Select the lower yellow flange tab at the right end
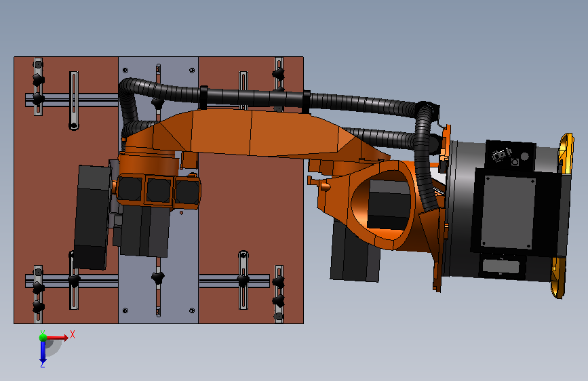Image resolution: width=588 pixels, height=381 pixels. click(558, 277)
